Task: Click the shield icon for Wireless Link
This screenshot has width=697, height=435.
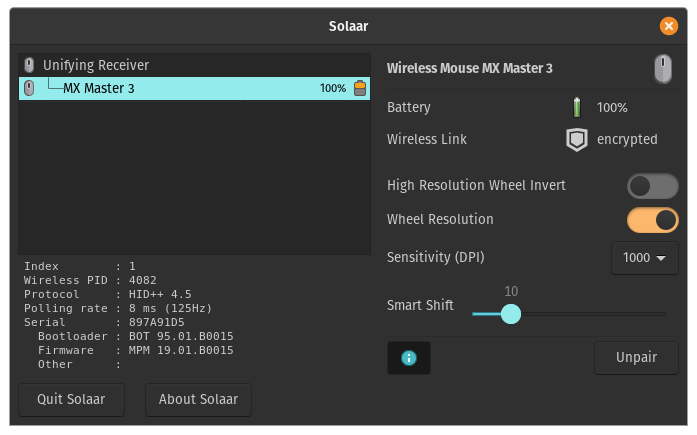Action: point(577,140)
